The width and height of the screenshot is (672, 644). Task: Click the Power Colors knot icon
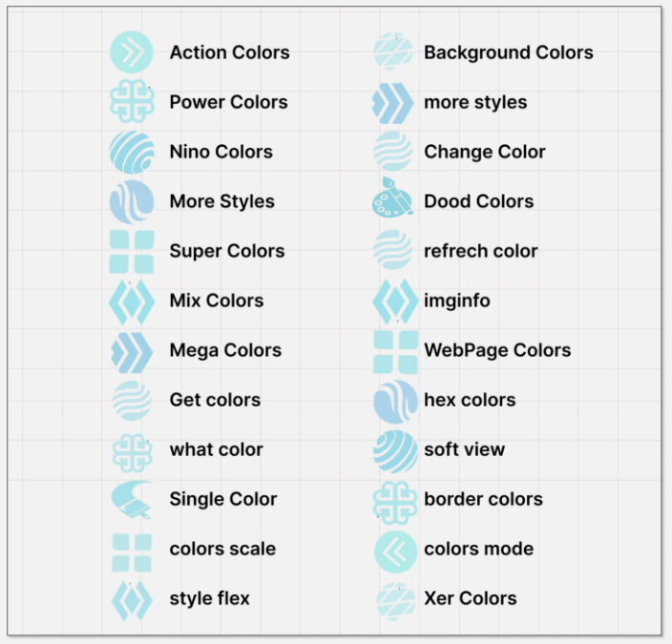click(x=132, y=102)
